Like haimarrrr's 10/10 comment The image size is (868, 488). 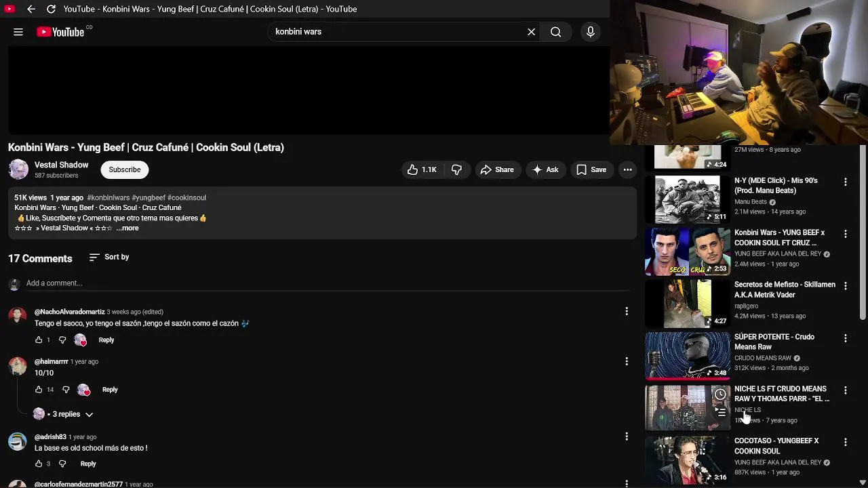click(39, 390)
